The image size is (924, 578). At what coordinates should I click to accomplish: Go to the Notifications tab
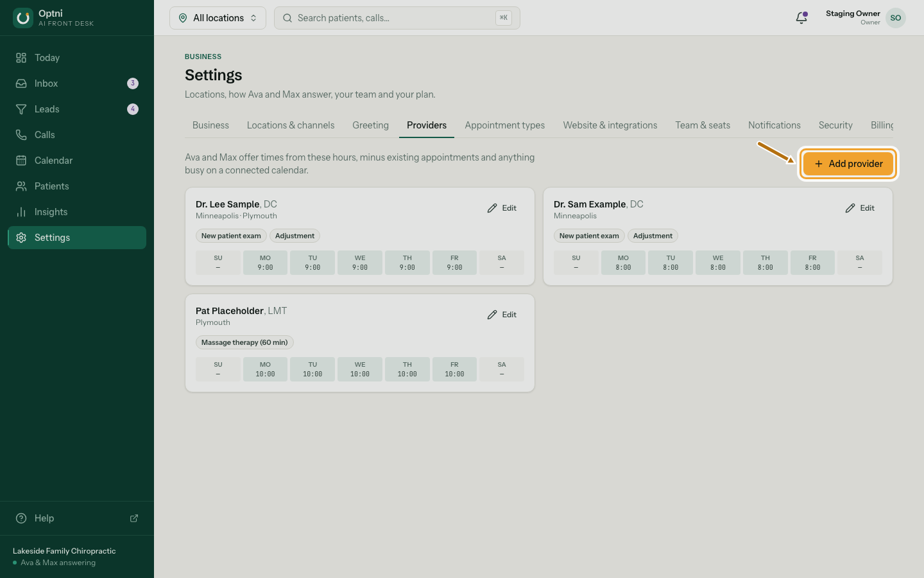[774, 125]
